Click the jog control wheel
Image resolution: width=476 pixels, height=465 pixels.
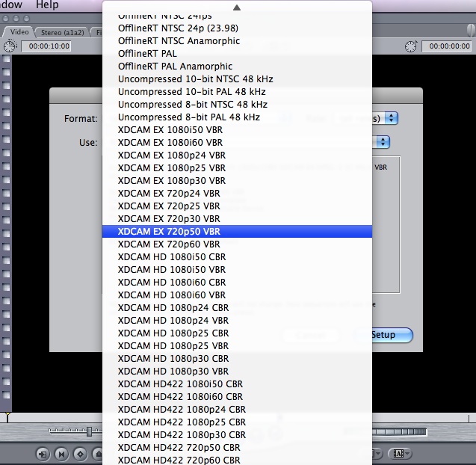coord(399,431)
